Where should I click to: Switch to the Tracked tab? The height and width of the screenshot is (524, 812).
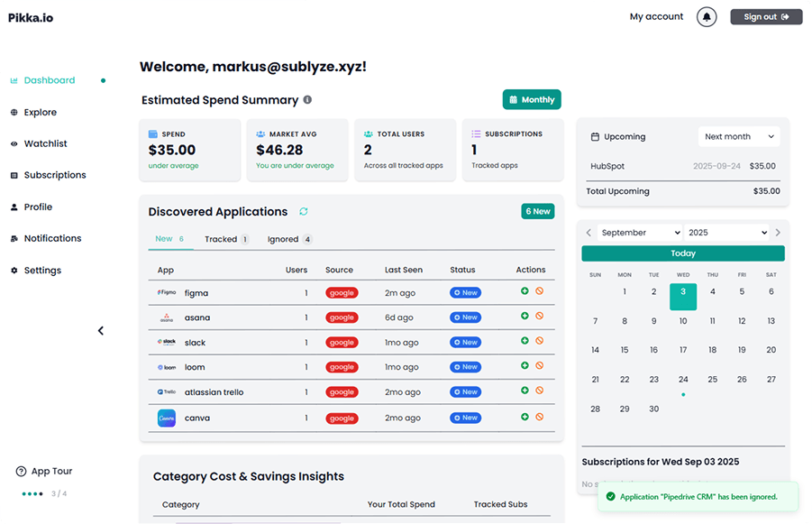coord(226,240)
